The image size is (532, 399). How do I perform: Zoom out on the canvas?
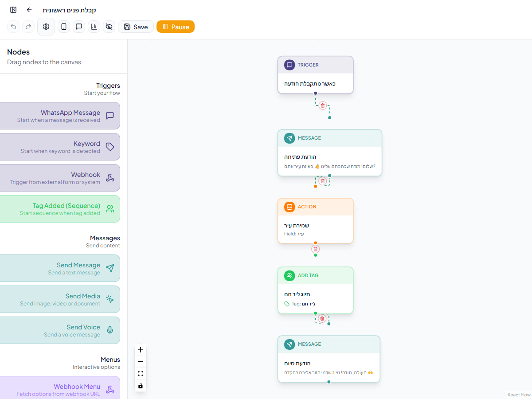click(141, 362)
